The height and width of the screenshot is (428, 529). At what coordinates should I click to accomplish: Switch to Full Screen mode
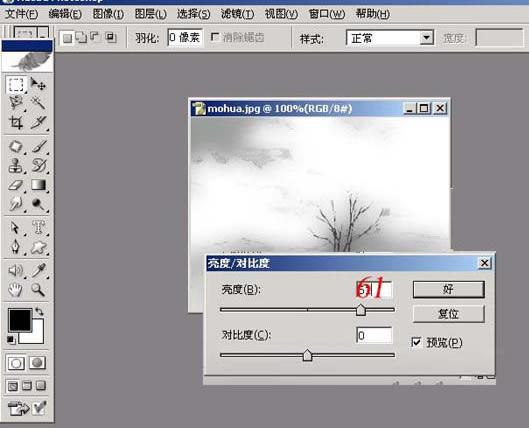pos(41,385)
